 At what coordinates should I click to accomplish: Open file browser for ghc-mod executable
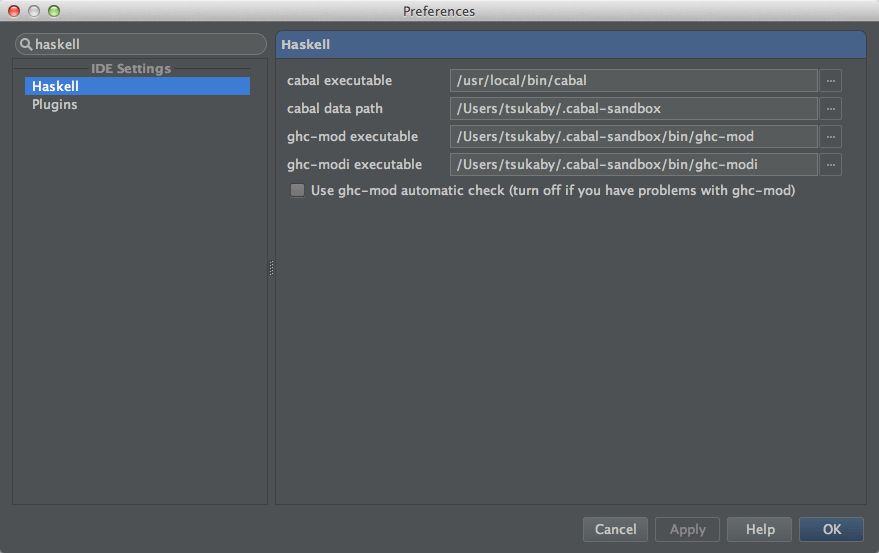pos(830,136)
